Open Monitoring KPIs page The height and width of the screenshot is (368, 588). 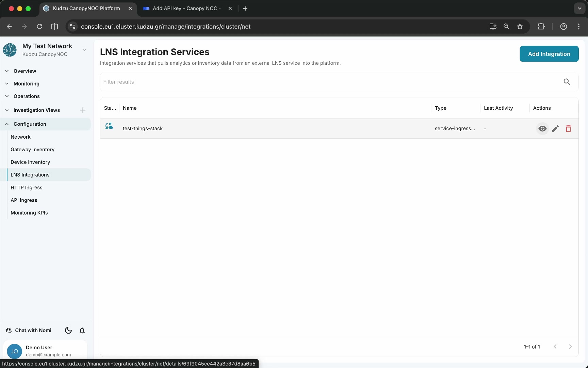coord(29,213)
